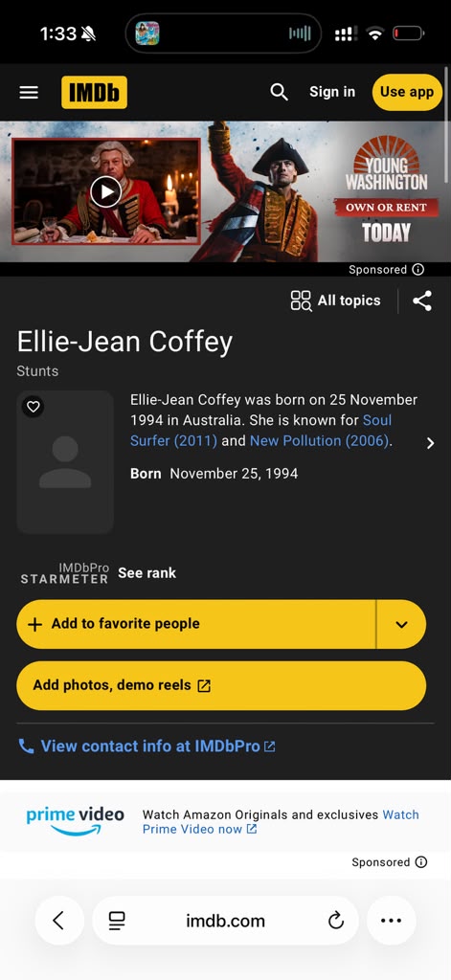Open the search magnifier icon

pyautogui.click(x=279, y=93)
